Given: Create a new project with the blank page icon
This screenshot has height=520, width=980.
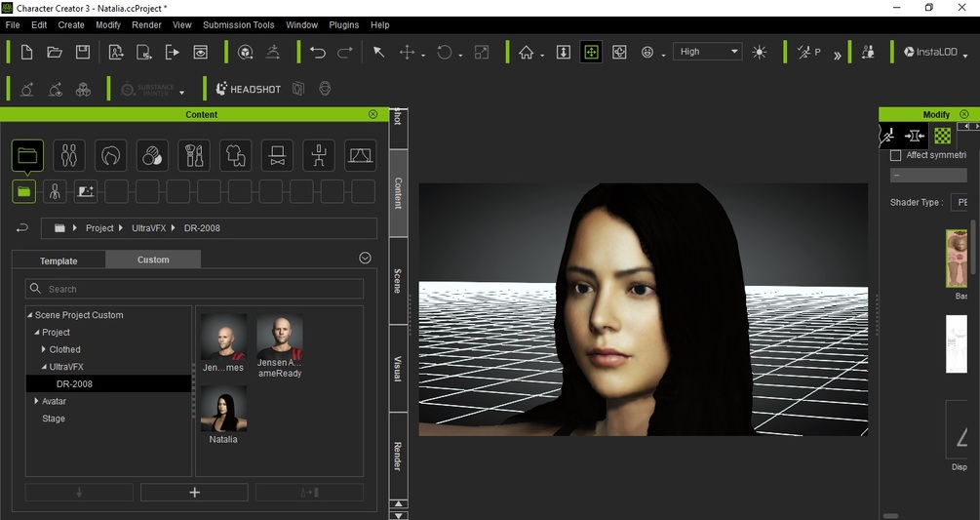Looking at the screenshot, I should click(x=27, y=52).
